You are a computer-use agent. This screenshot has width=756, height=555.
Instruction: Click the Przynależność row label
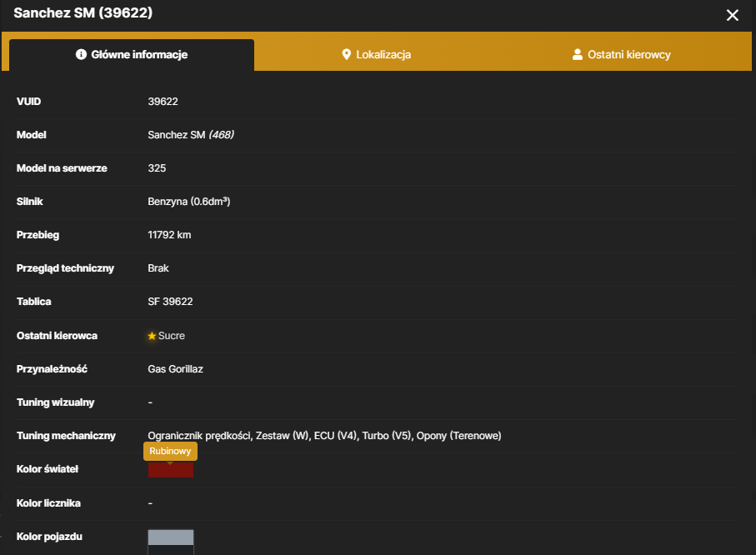click(52, 369)
